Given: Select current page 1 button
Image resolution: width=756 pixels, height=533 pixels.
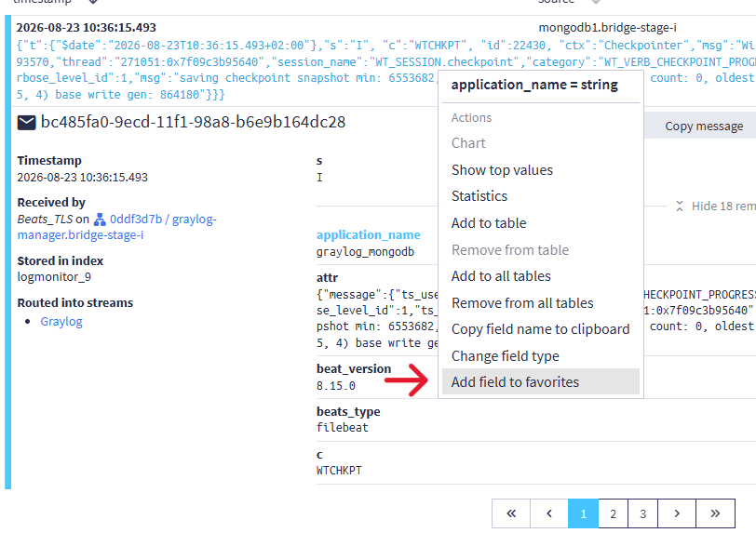Looking at the screenshot, I should (583, 513).
